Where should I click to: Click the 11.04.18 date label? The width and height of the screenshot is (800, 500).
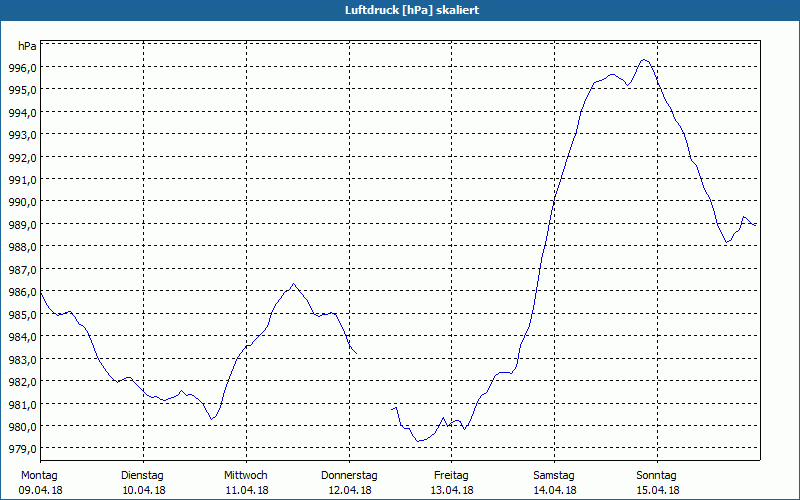pyautogui.click(x=247, y=491)
